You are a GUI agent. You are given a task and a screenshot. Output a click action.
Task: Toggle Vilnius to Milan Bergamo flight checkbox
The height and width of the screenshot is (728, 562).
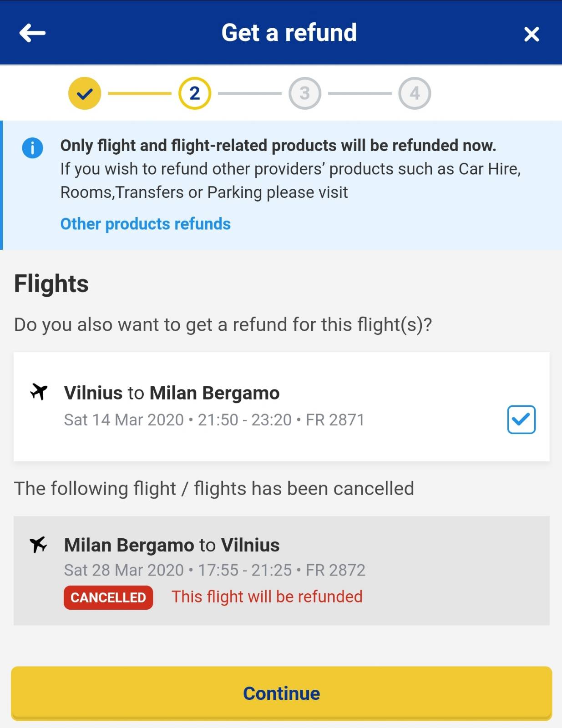point(521,420)
